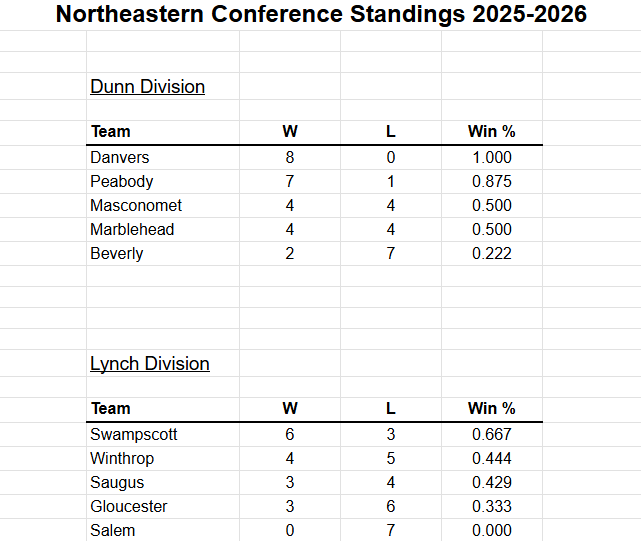Screen dimensions: 641x541
Task: Click the Northeastern Conference Standings title
Action: tap(321, 15)
